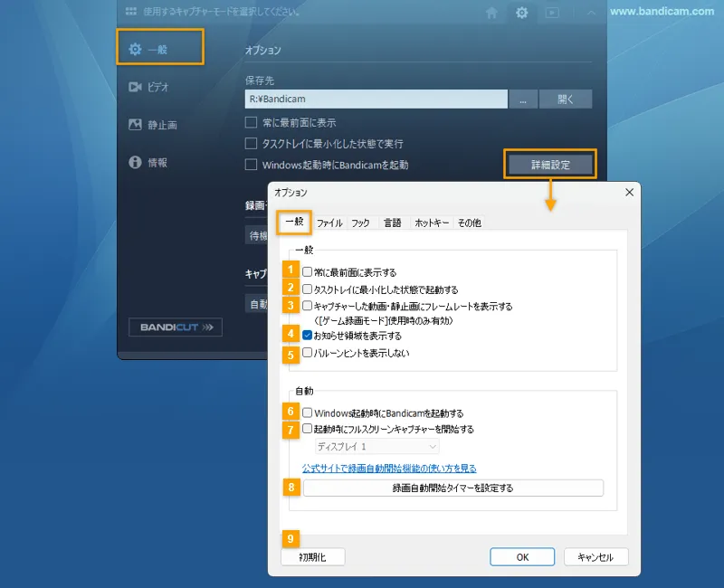Select the 静止画 sidebar item
The image size is (724, 588).
tap(153, 125)
